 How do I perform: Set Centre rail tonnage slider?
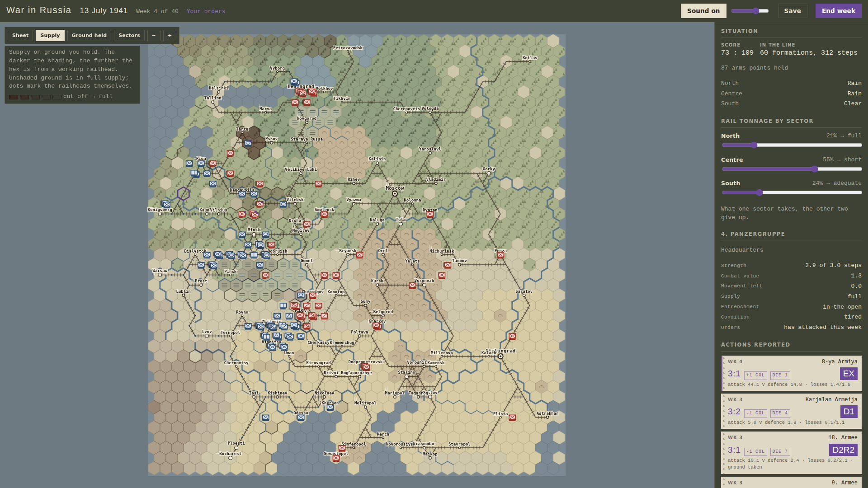pyautogui.click(x=792, y=169)
